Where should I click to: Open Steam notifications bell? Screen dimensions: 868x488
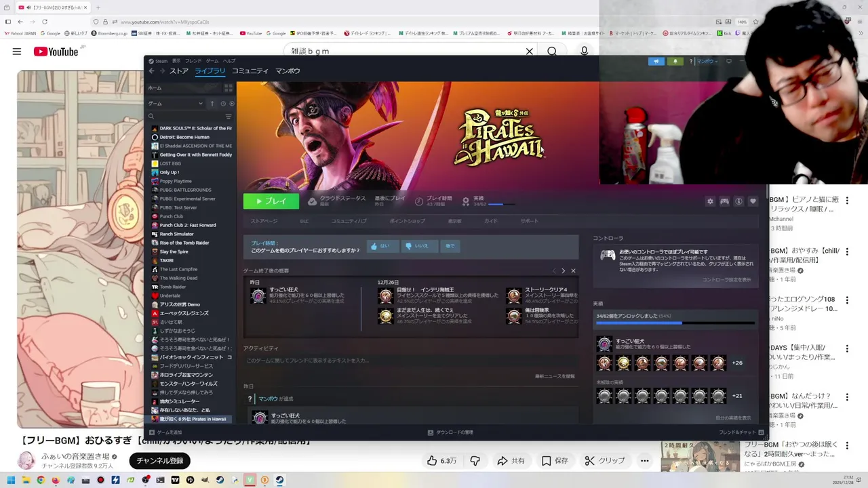(x=675, y=62)
